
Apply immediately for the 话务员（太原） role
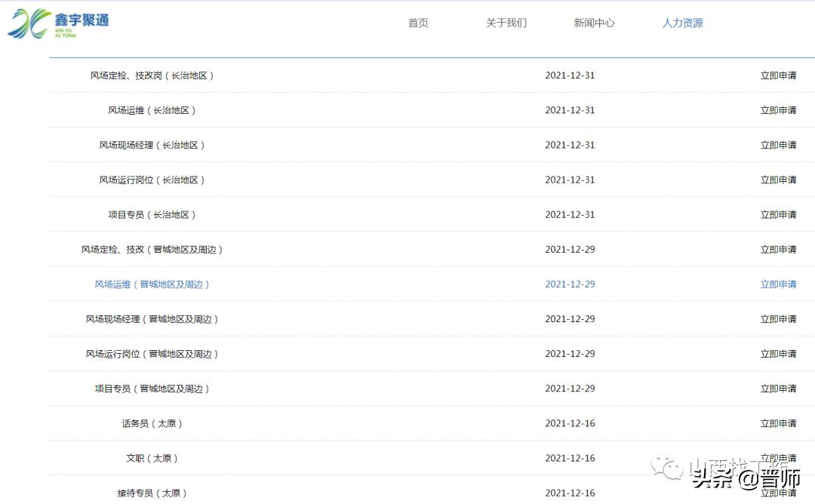pyautogui.click(x=778, y=423)
